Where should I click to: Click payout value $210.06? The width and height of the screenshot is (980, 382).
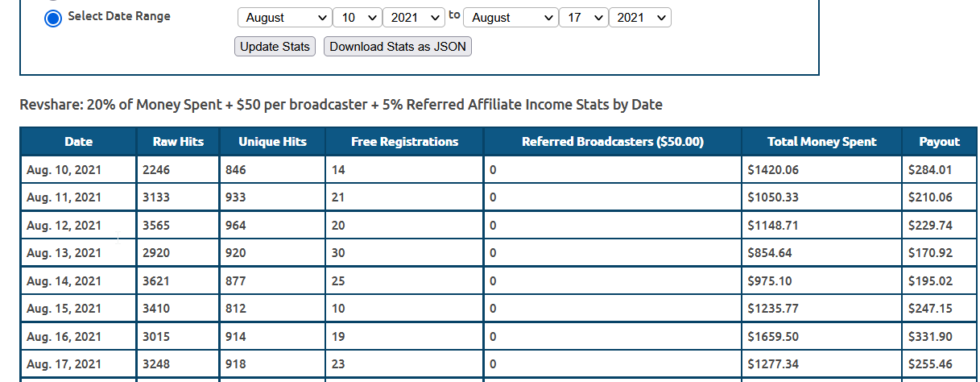(930, 197)
